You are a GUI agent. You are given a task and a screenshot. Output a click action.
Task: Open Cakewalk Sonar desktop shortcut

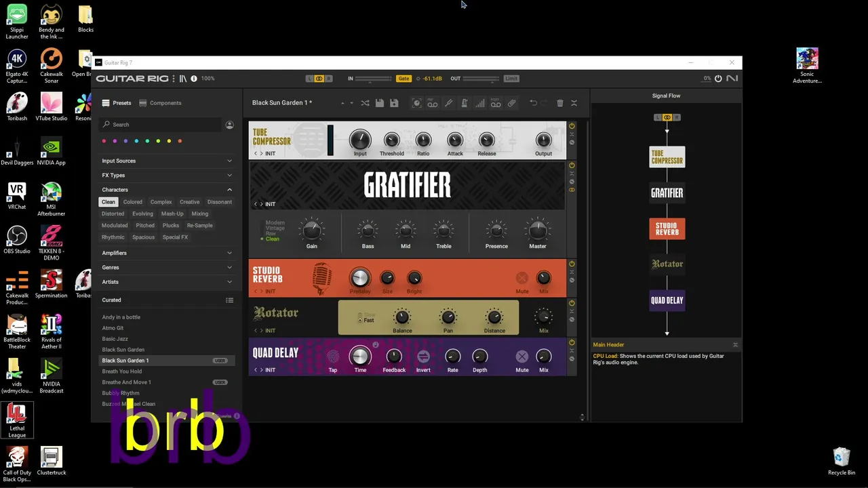click(x=52, y=66)
